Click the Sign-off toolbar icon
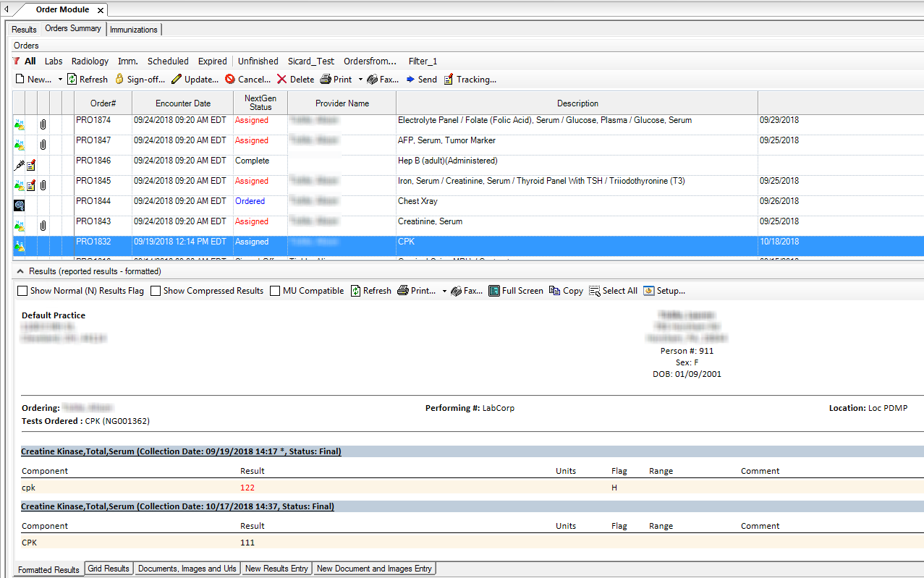 [x=119, y=80]
